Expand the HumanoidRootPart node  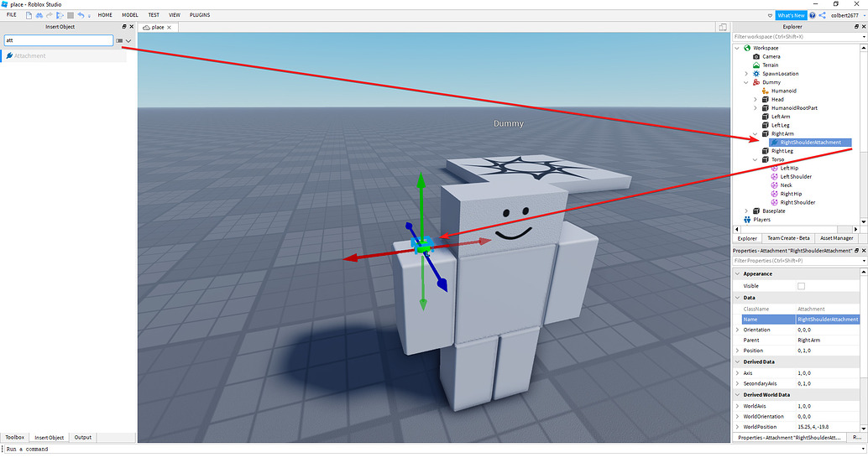click(x=755, y=108)
